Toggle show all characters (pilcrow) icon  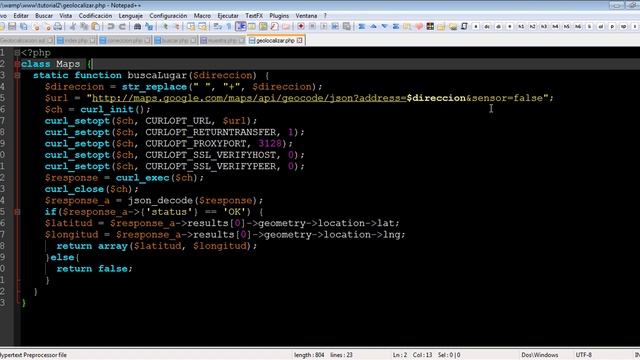click(229, 27)
